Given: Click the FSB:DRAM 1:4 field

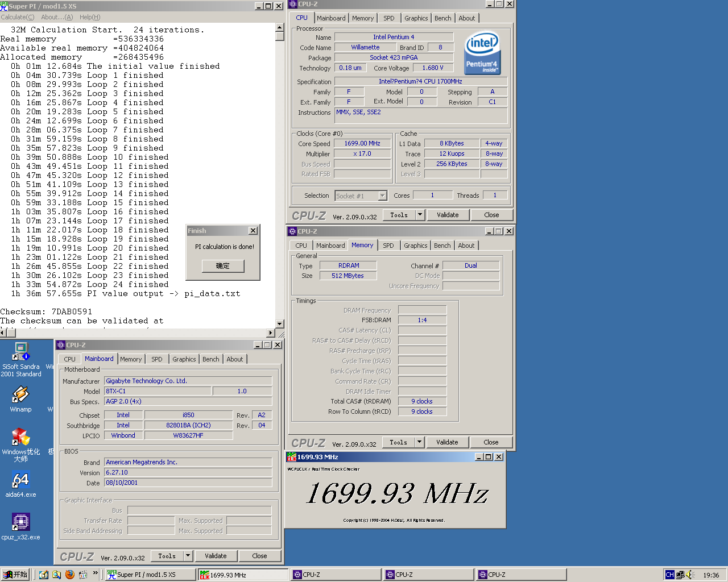Looking at the screenshot, I should (x=422, y=320).
